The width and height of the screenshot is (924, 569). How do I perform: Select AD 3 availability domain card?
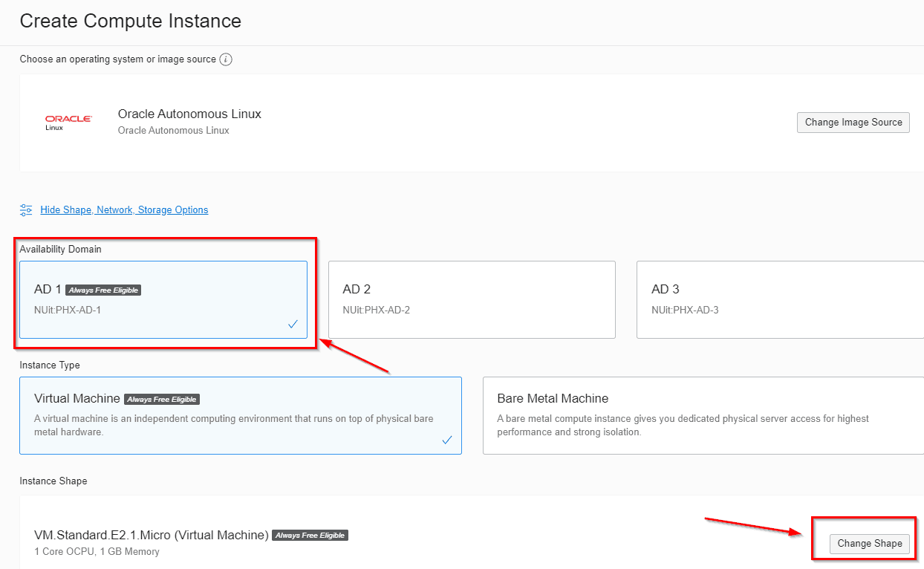click(x=780, y=299)
